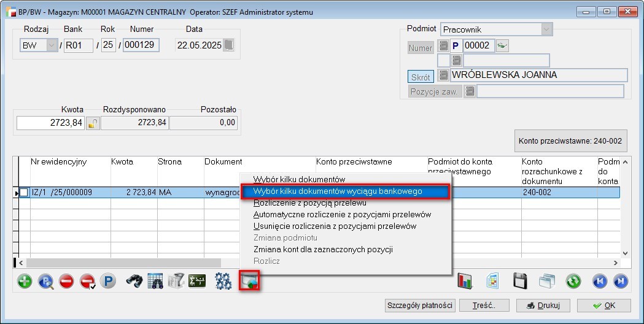
Task: Click the plain red minus delete icon
Action: click(66, 282)
